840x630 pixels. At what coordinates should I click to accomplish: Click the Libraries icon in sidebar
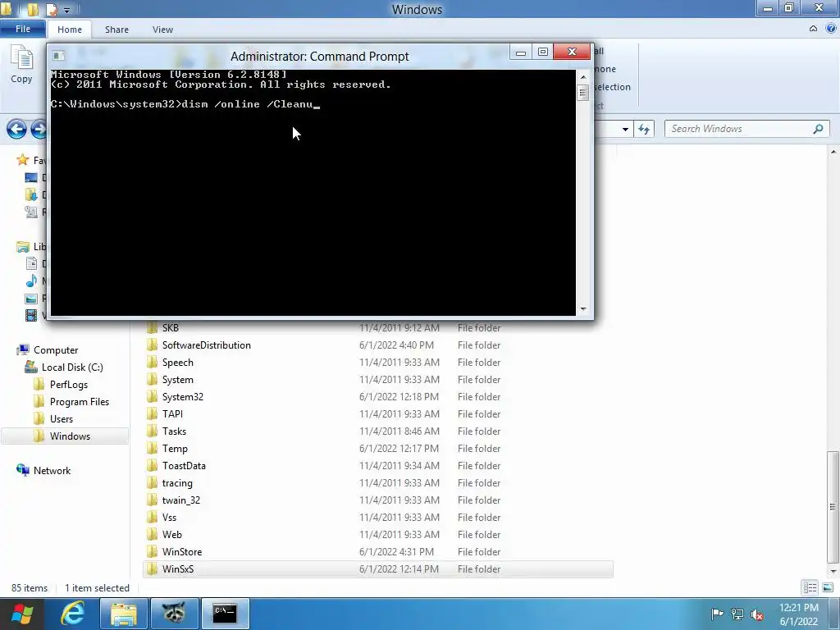(22, 246)
